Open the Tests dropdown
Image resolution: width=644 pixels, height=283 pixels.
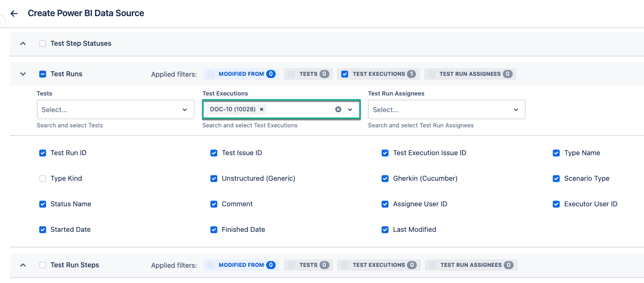click(115, 109)
